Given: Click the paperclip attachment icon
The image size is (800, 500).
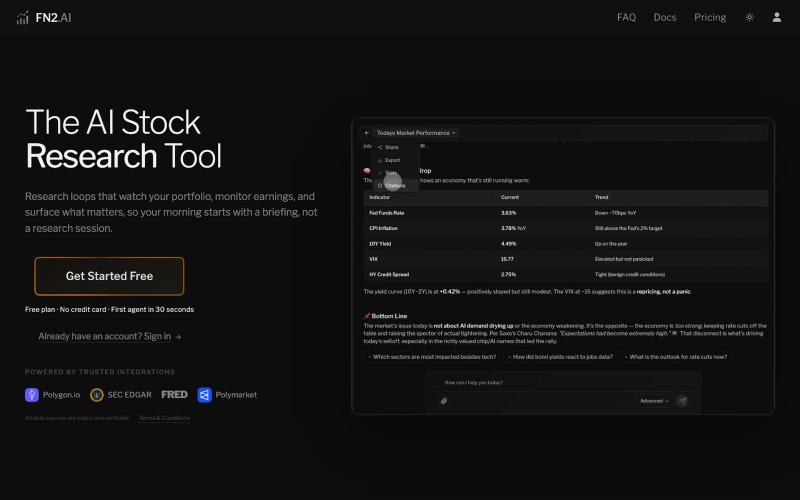Looking at the screenshot, I should pyautogui.click(x=444, y=401).
